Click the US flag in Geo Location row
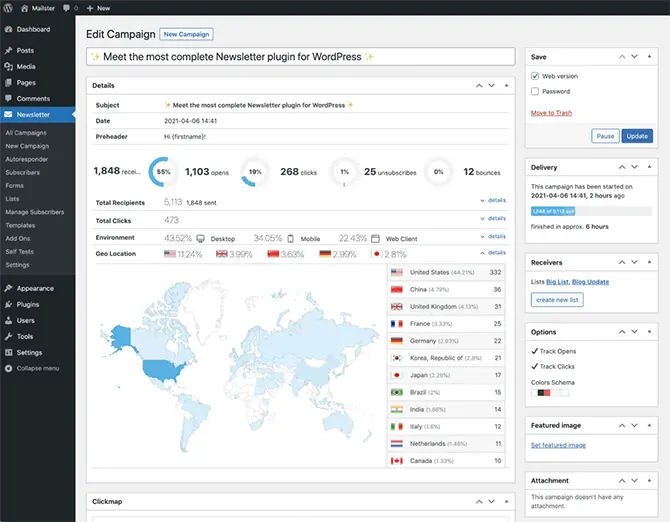The width and height of the screenshot is (670, 522). [170, 254]
